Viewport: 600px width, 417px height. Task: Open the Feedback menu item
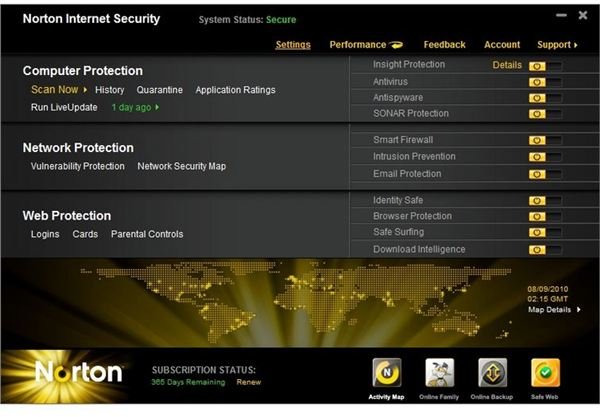point(444,45)
